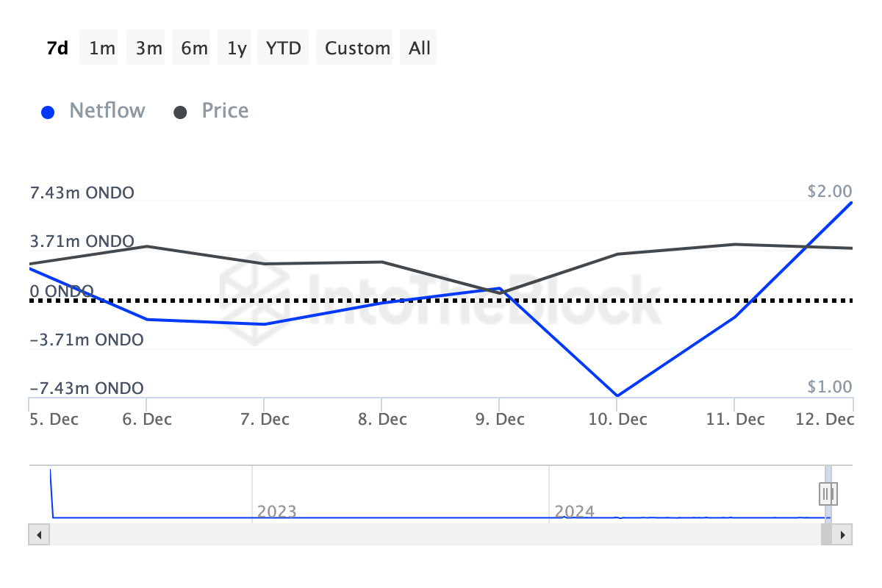This screenshot has width=882, height=588.
Task: Toggle the Price series legend
Action: pos(225,111)
